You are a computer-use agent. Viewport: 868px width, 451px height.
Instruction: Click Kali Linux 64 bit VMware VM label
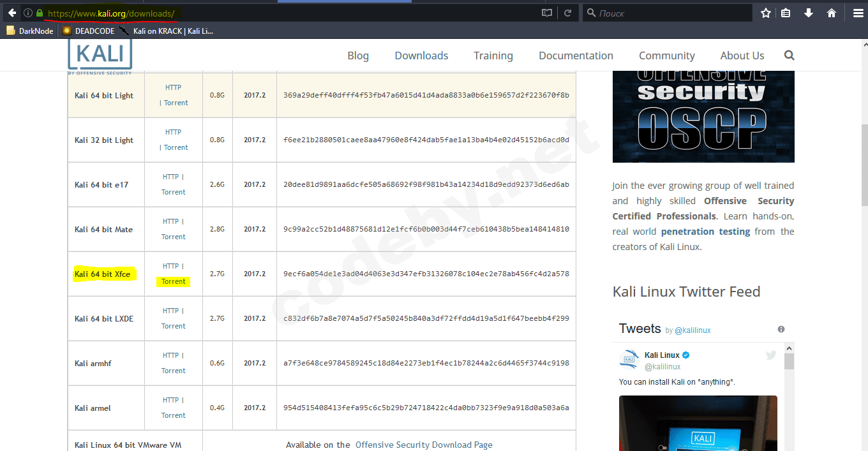(x=128, y=445)
